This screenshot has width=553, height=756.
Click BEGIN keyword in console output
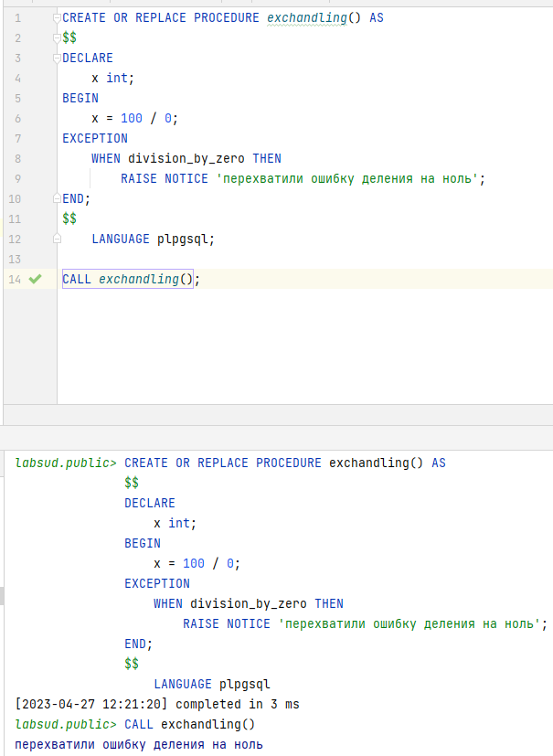pos(143,543)
